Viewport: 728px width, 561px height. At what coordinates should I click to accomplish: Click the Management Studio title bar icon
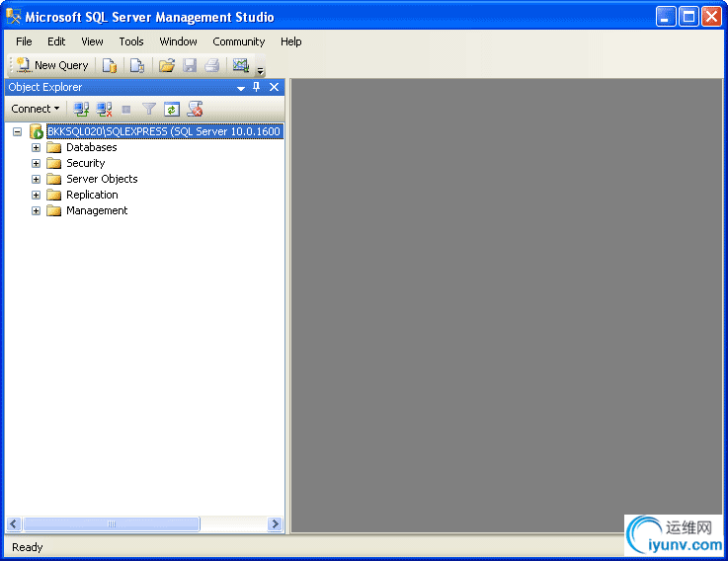14,17
